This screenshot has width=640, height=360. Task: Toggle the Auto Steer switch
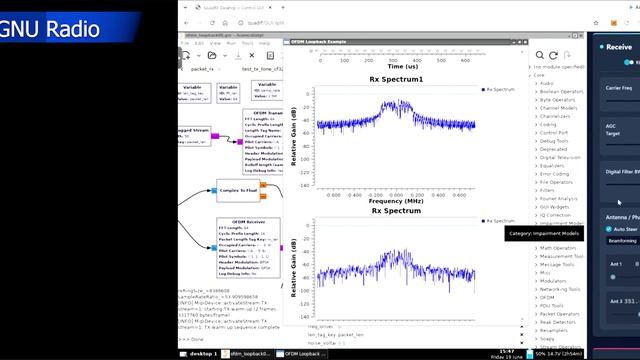pyautogui.click(x=609, y=229)
